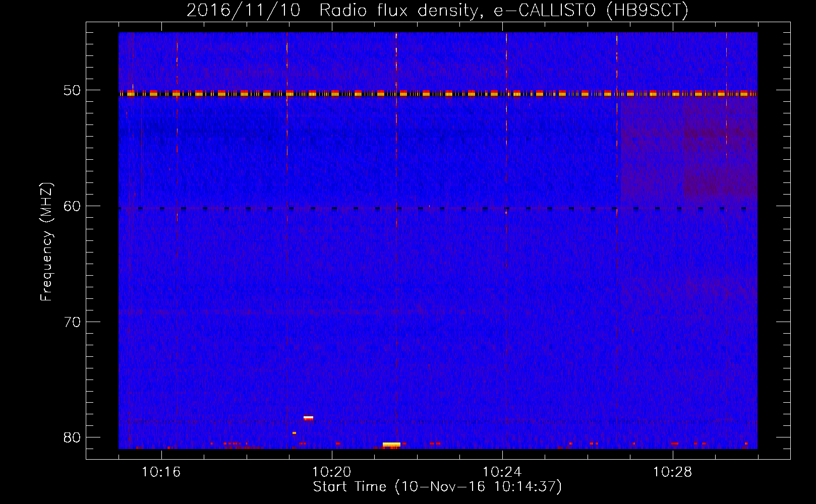Click the 'Frequency (MHZ)' axis label
Image resolution: width=816 pixels, height=504 pixels.
(x=46, y=242)
